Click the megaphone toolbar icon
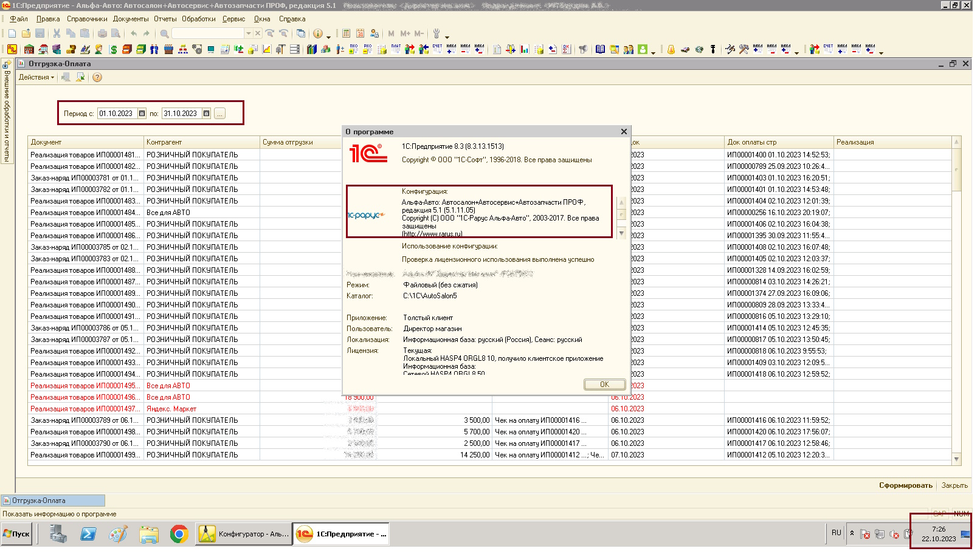Image resolution: width=980 pixels, height=554 pixels. pyautogui.click(x=583, y=49)
